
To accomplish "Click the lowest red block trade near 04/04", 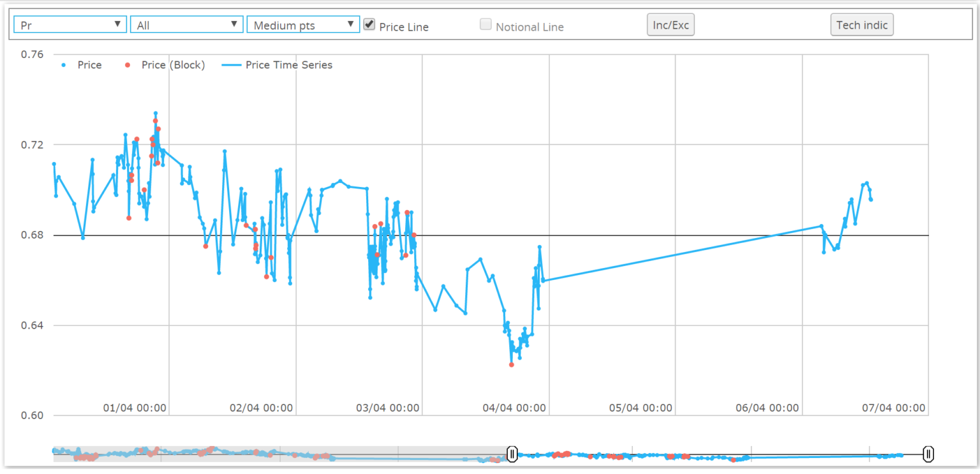I will pyautogui.click(x=510, y=364).
